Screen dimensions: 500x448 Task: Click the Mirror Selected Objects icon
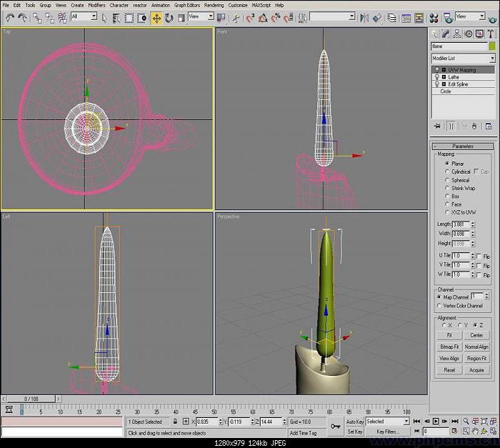[x=364, y=18]
